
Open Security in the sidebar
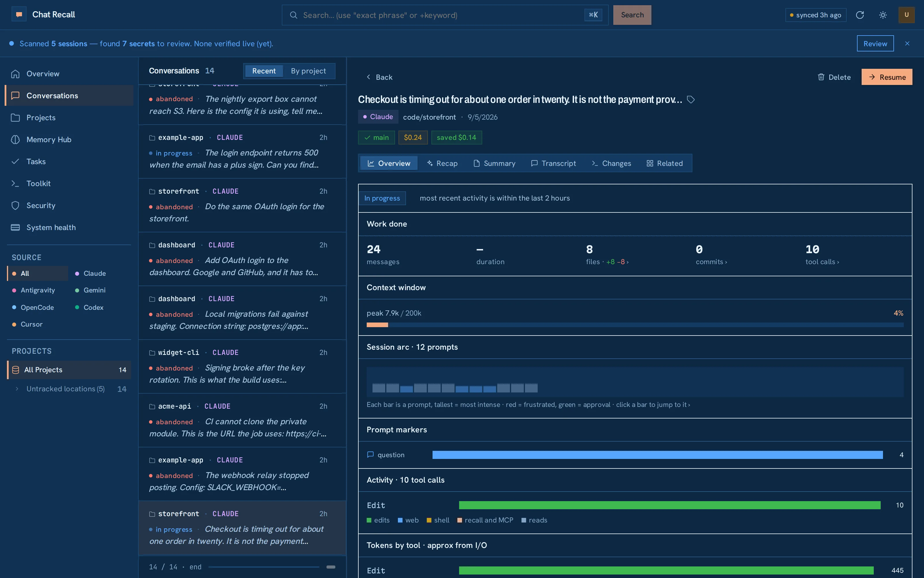(70, 205)
